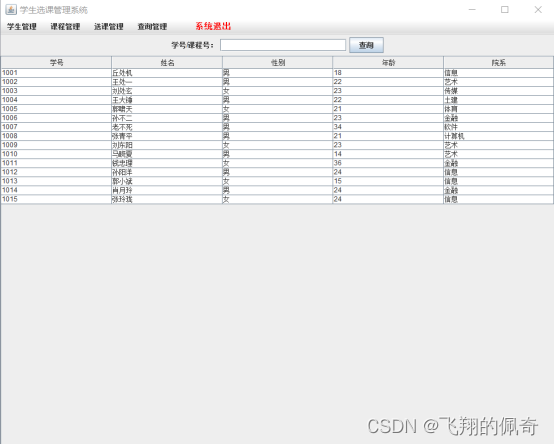Viewport: 554px width, 445px height.
Task: Select student ID cell 1015
Action: (x=56, y=199)
